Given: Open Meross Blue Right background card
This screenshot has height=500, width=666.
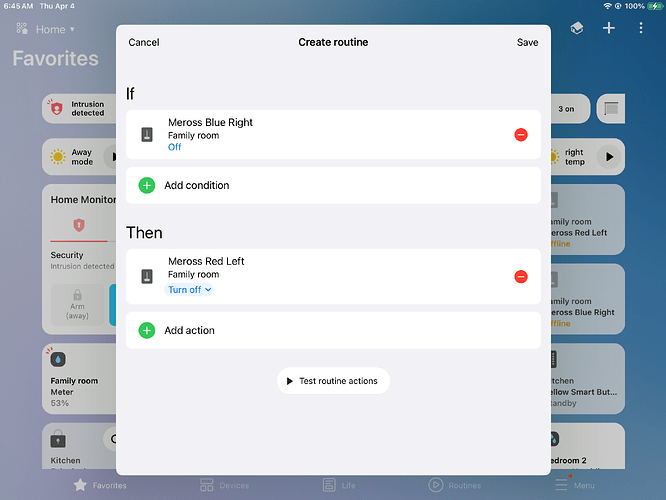Looking at the screenshot, I should point(588,299).
